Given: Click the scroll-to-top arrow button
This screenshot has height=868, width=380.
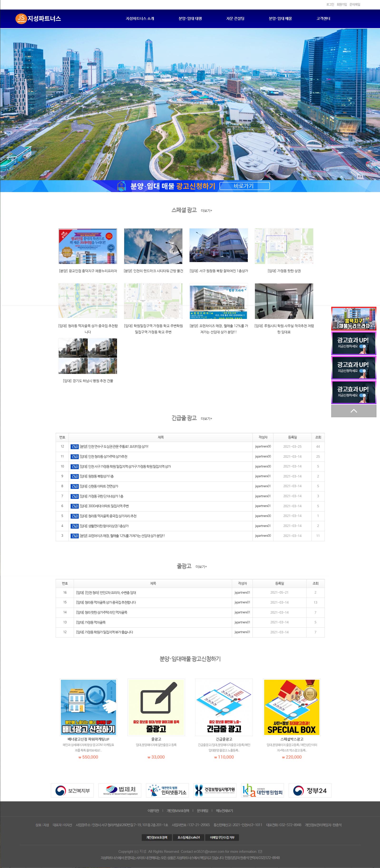Looking at the screenshot, I should pos(353,411).
